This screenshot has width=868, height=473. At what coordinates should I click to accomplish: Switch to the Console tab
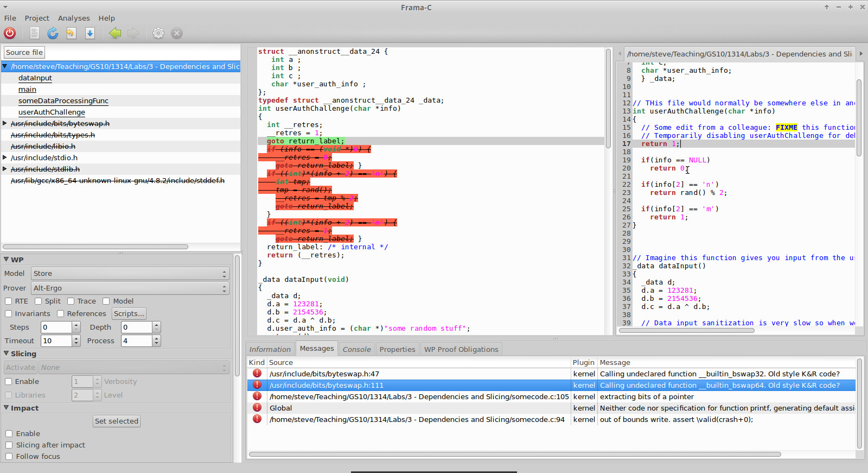[x=357, y=349]
